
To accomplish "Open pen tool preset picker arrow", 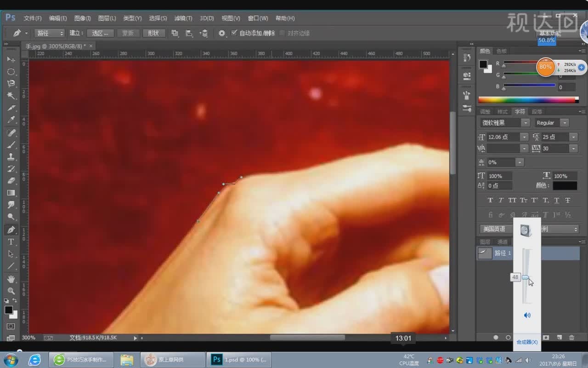I will pyautogui.click(x=26, y=33).
